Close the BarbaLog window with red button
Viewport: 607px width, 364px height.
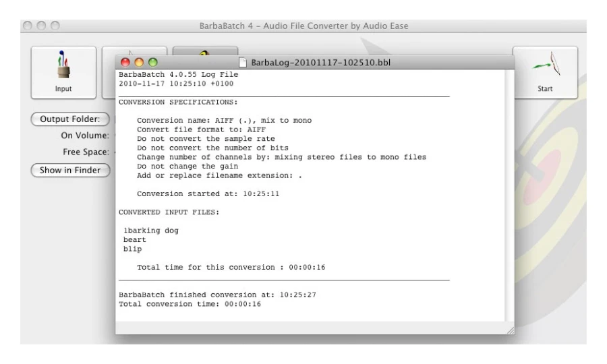click(x=125, y=62)
